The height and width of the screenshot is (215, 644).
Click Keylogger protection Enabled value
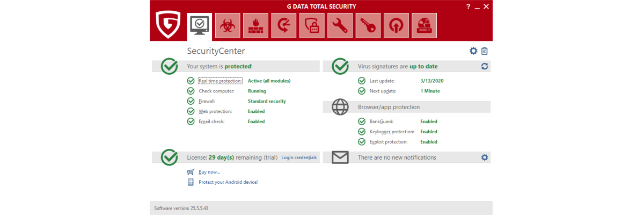coord(429,132)
